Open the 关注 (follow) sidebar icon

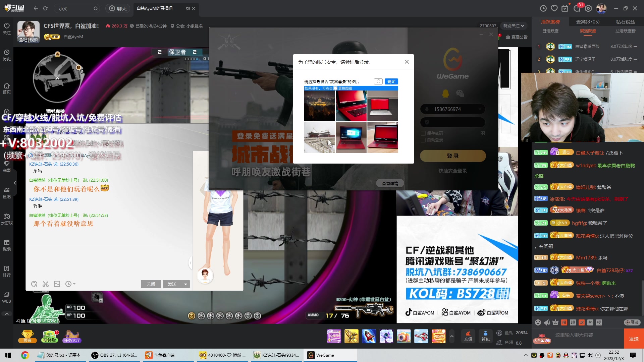[x=7, y=29]
